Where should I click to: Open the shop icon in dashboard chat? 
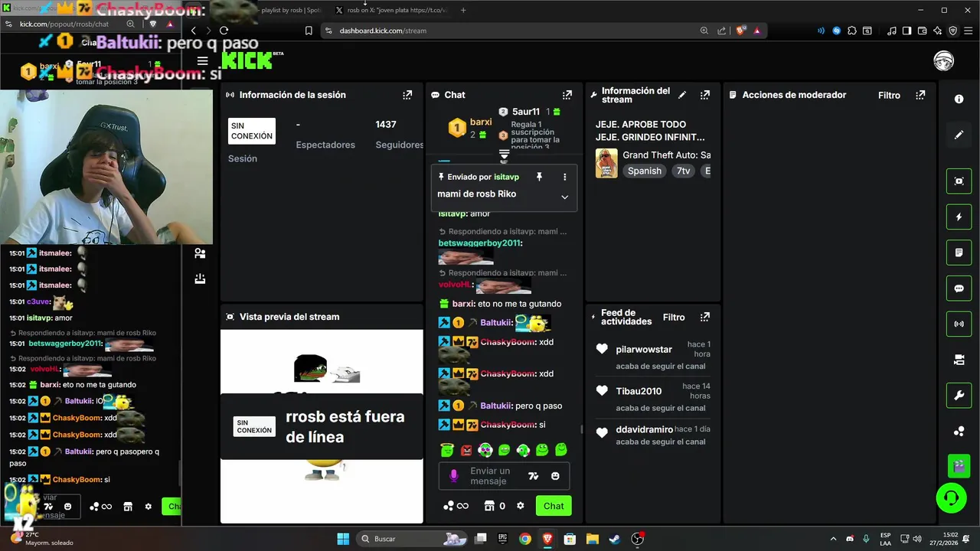(x=489, y=506)
